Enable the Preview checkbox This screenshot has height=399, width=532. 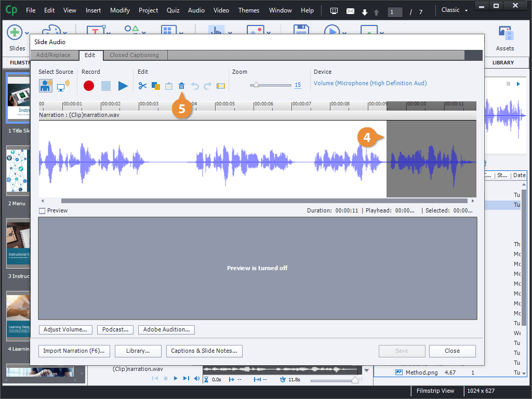(42, 211)
